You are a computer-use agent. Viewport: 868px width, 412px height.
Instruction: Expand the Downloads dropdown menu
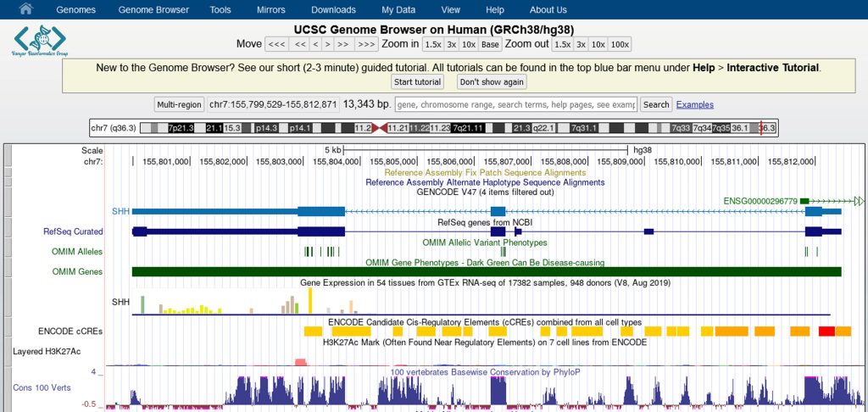coord(333,9)
